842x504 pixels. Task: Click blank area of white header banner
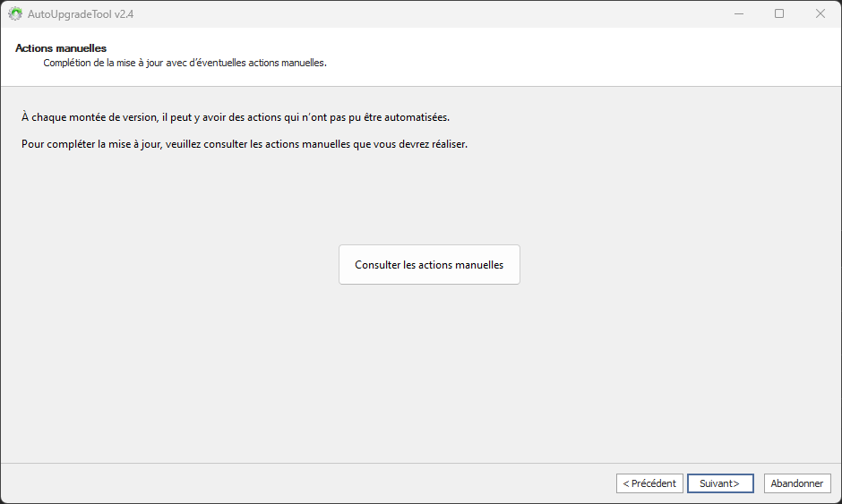pos(582,56)
